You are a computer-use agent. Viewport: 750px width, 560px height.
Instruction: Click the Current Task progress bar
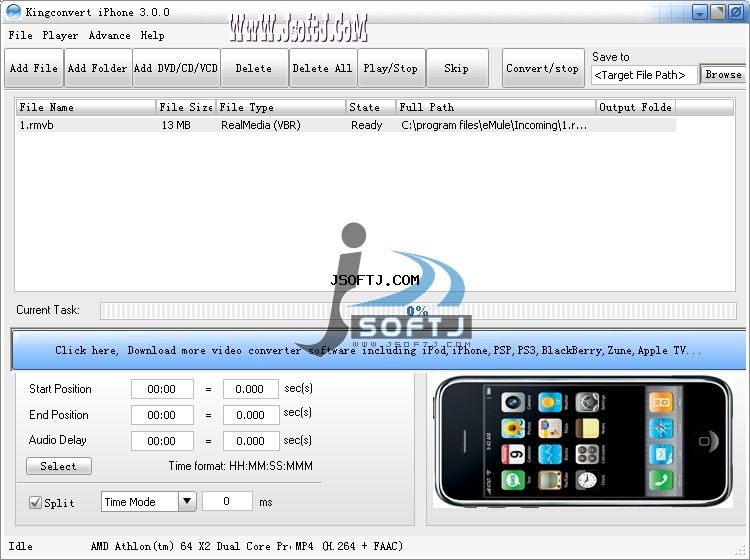tap(418, 311)
